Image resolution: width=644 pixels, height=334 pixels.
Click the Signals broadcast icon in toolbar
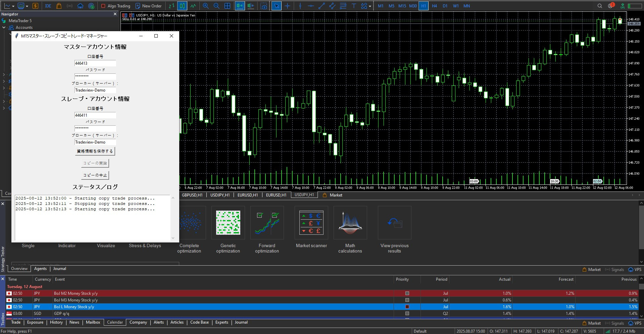pyautogui.click(x=70, y=6)
